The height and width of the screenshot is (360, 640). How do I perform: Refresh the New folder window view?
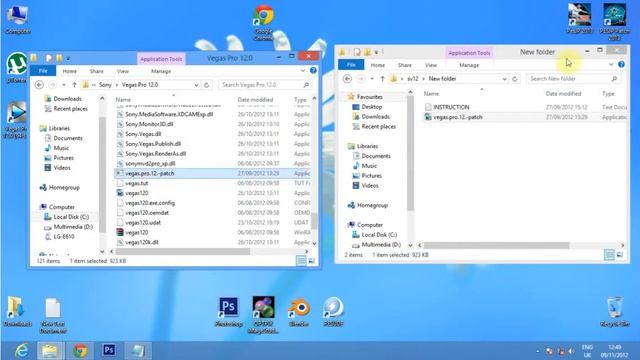(x=515, y=79)
